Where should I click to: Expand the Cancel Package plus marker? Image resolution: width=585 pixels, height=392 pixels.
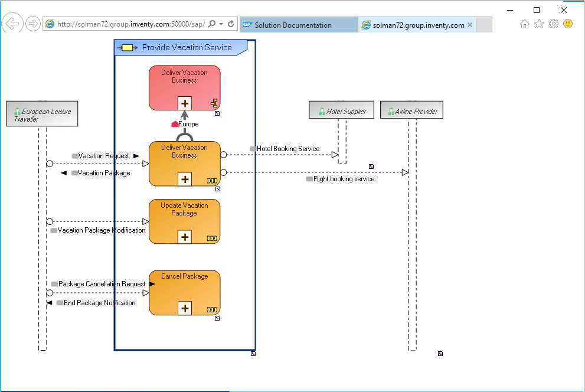(185, 308)
